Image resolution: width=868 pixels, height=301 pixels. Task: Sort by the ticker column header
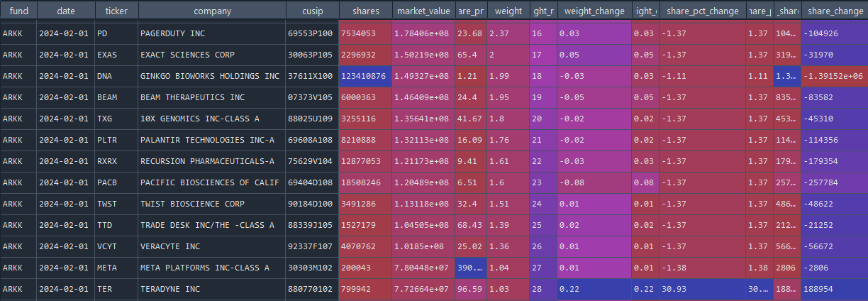pos(116,11)
